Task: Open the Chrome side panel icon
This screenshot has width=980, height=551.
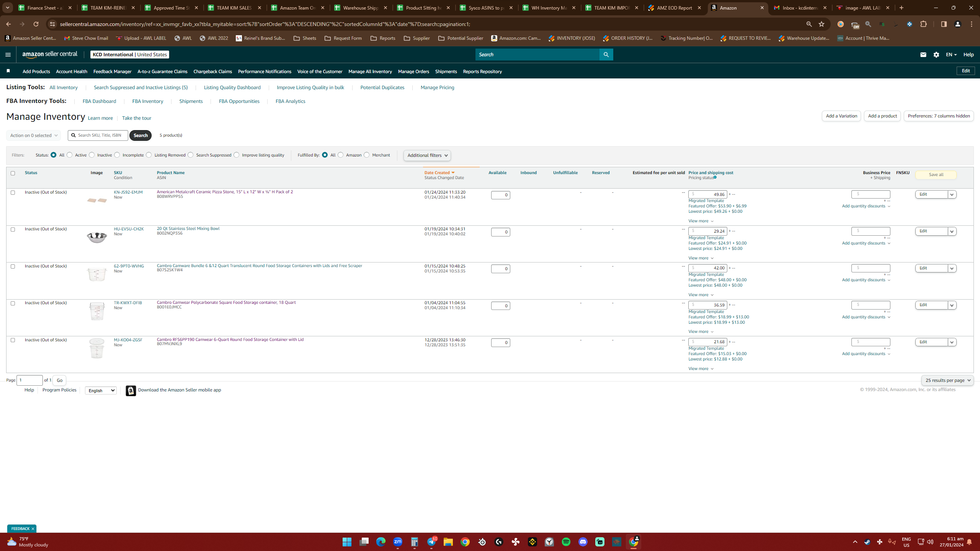Action: click(x=944, y=24)
